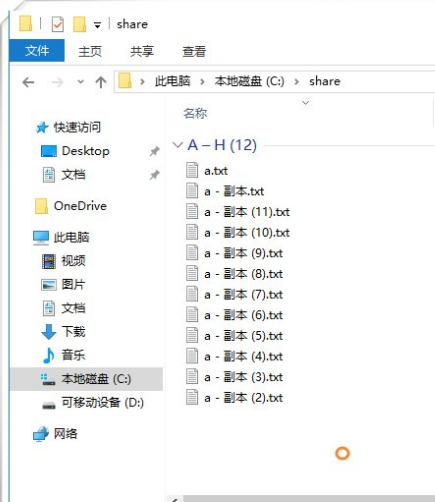Go up one level with up arrow

point(101,82)
